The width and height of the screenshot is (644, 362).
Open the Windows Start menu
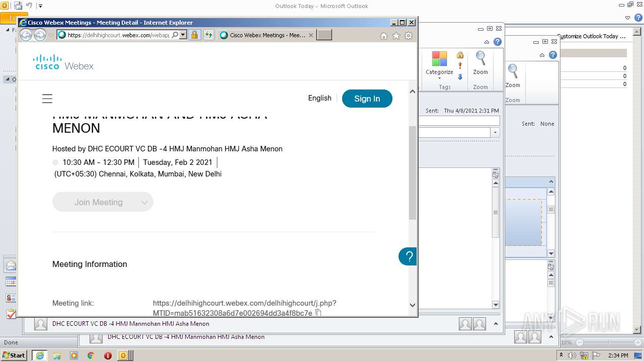(x=14, y=355)
